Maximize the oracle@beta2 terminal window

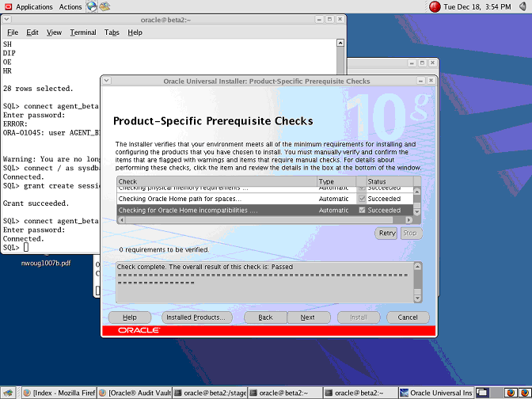pyautogui.click(x=329, y=20)
